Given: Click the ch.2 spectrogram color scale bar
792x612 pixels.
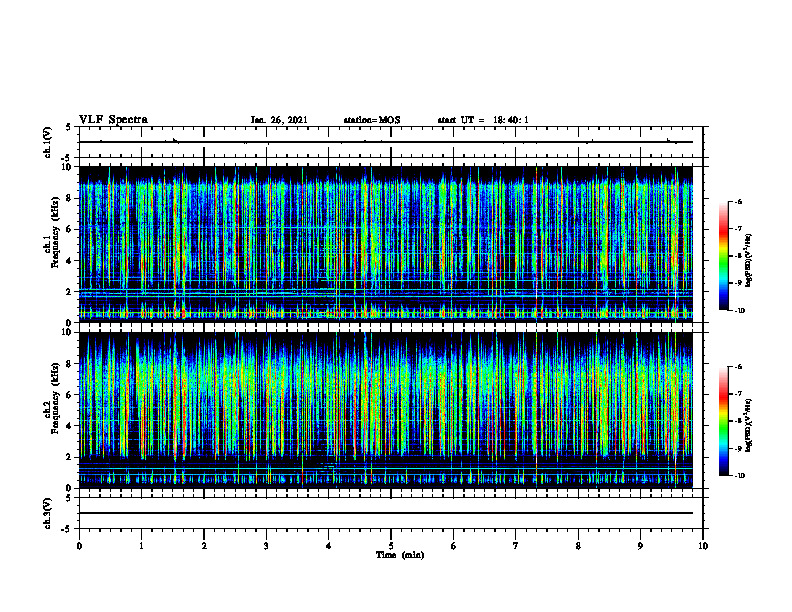Looking at the screenshot, I should [724, 421].
